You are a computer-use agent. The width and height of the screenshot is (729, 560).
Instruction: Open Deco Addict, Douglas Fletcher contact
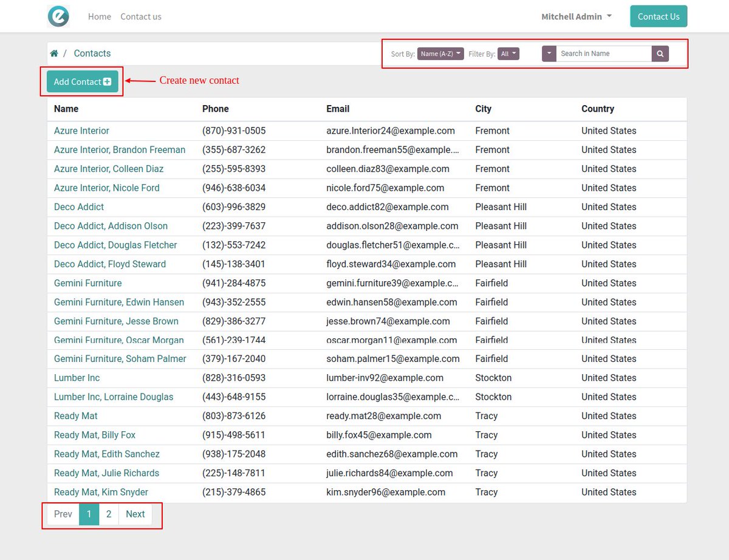115,245
